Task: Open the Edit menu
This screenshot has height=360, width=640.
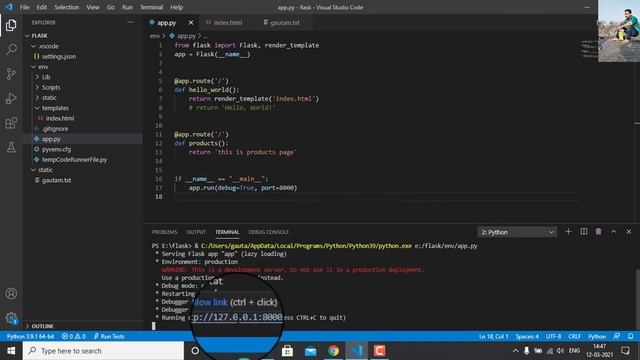Action: [x=42, y=7]
